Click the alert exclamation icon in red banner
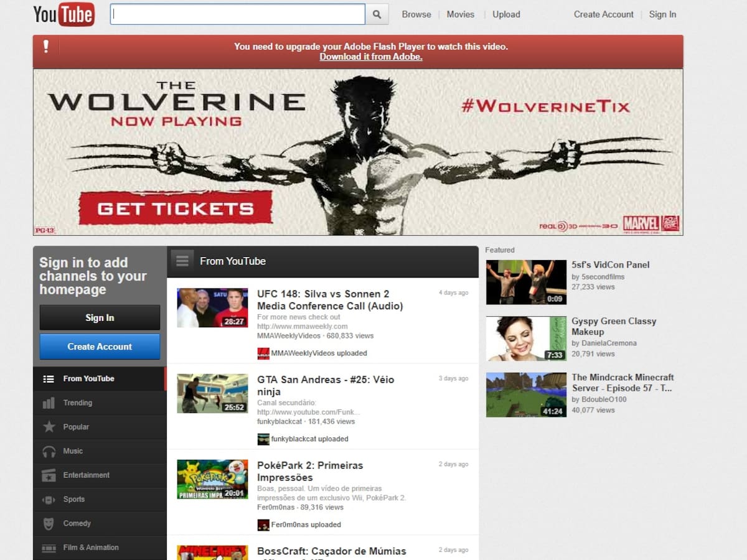The image size is (747, 560). [46, 47]
